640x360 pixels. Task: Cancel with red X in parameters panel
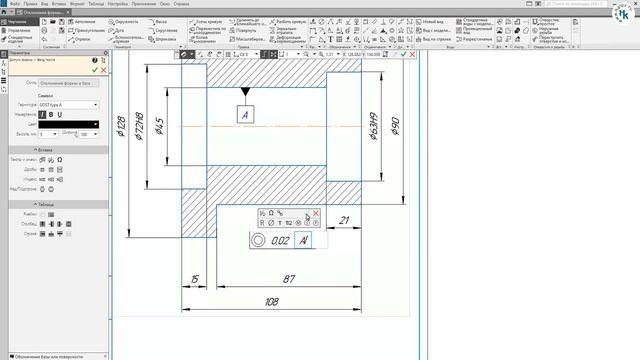[x=104, y=70]
